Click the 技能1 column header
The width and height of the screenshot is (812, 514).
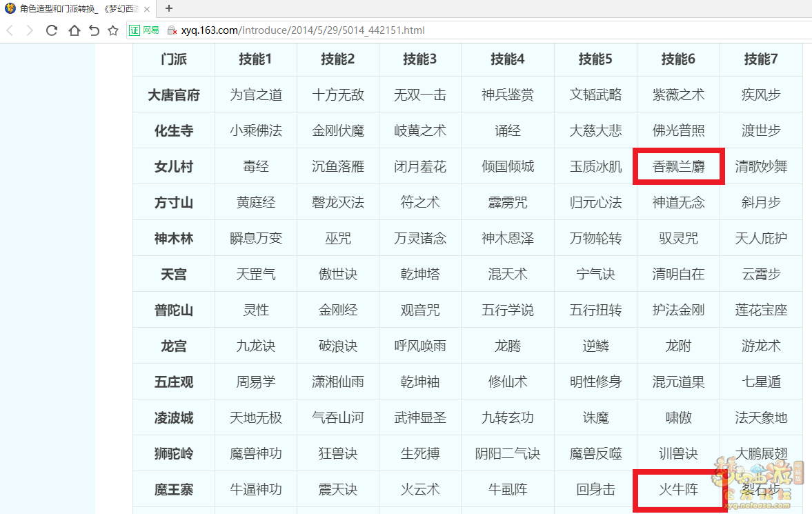pyautogui.click(x=256, y=59)
